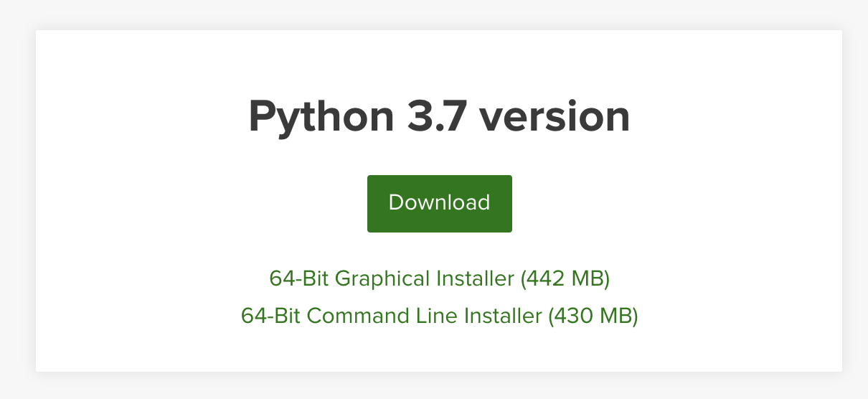Click the (430 MB) size label
Viewport: 868px width, 399px height.
593,316
